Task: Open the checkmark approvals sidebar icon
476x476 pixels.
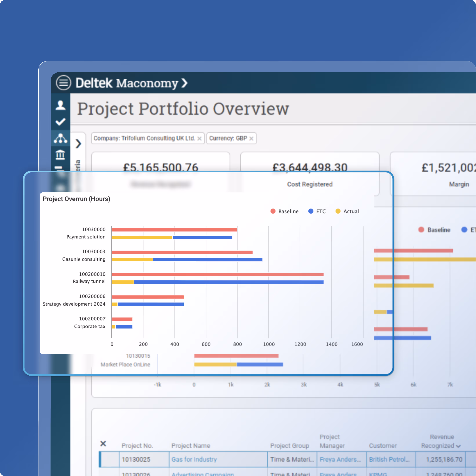Action: pyautogui.click(x=60, y=122)
